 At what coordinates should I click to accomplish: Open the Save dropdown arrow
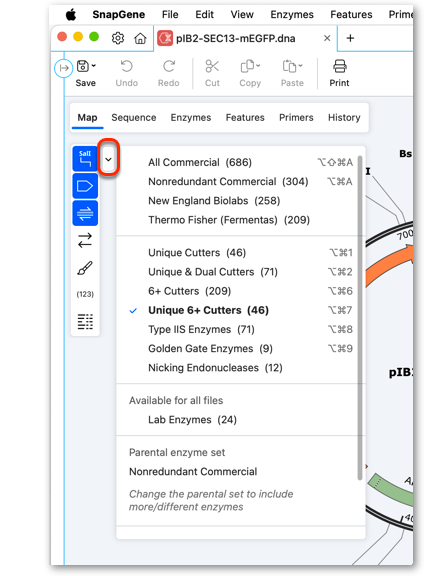94,66
